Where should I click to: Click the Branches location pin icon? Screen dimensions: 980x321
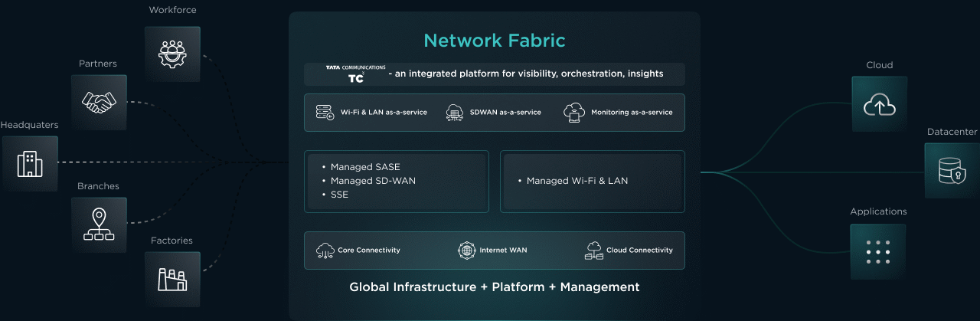point(99,224)
